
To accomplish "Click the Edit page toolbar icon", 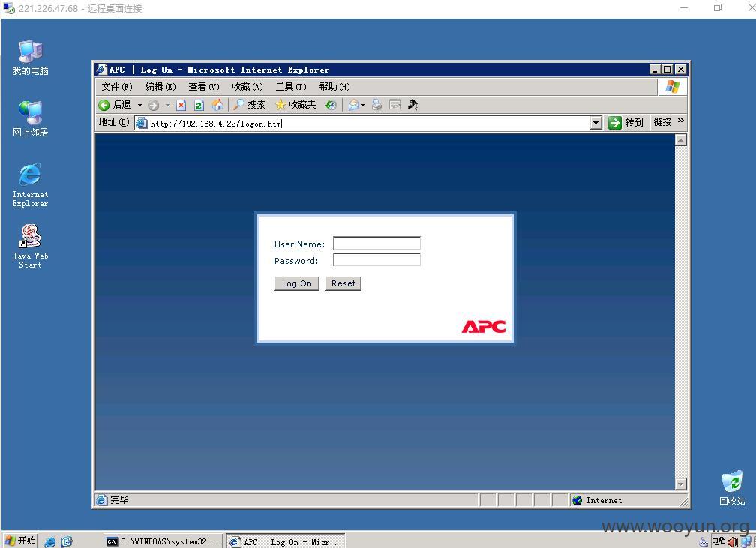I will [x=394, y=105].
